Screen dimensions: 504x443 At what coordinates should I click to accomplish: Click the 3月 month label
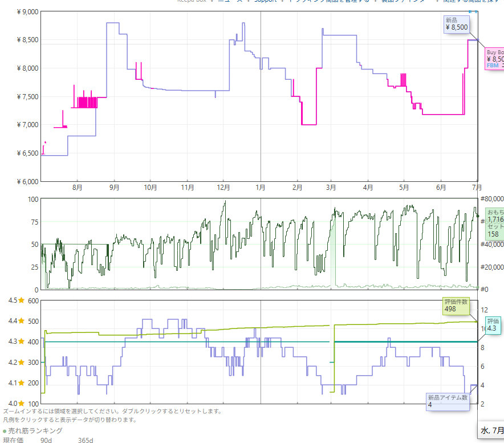point(331,188)
